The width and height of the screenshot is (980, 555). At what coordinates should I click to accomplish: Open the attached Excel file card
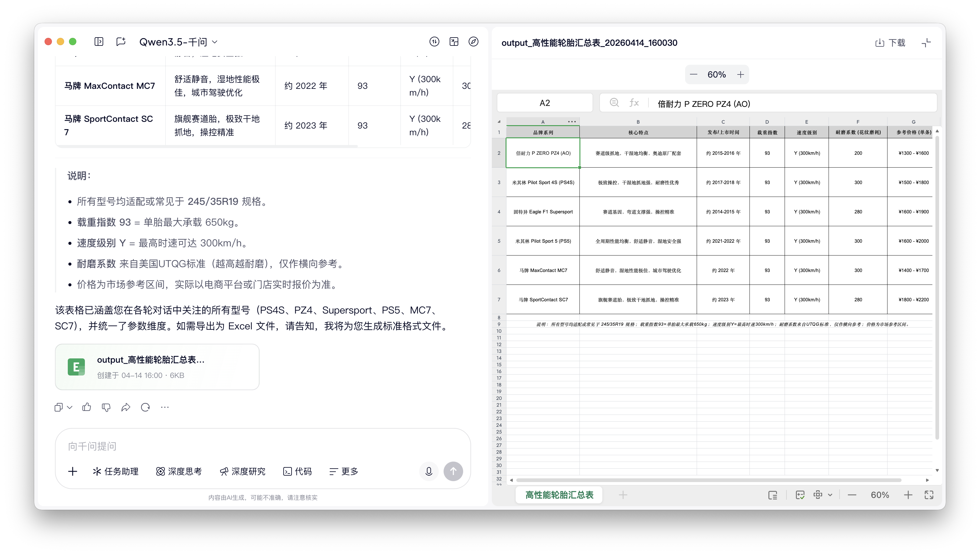point(156,367)
